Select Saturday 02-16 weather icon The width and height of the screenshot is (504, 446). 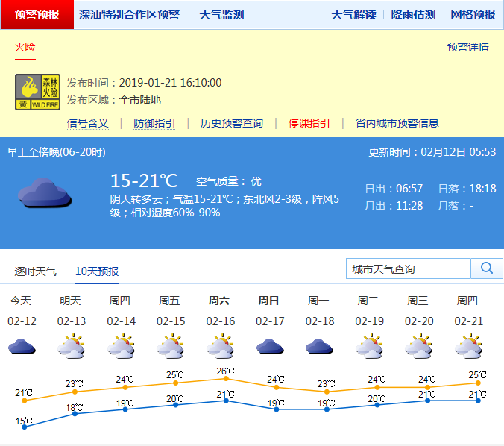pos(219,346)
